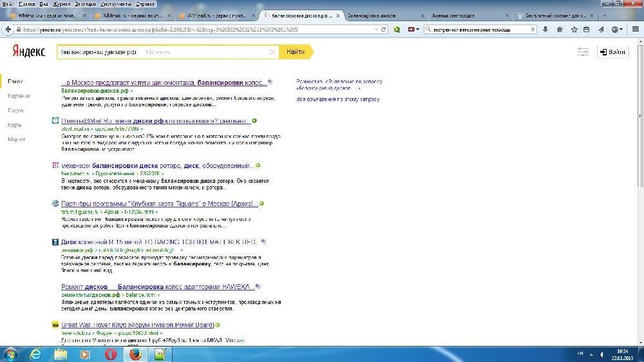Open the Справка menu

click(x=145, y=4)
